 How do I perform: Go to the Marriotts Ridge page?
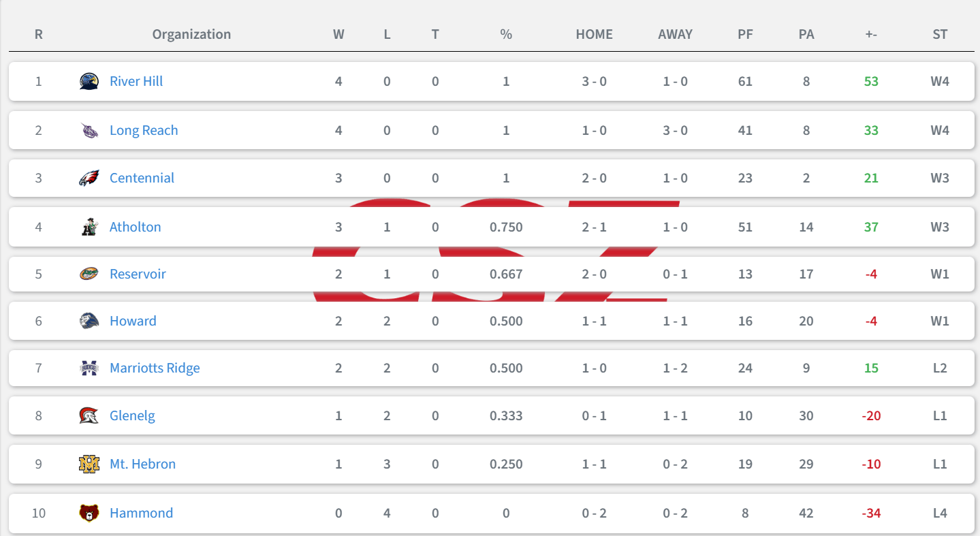click(x=155, y=368)
